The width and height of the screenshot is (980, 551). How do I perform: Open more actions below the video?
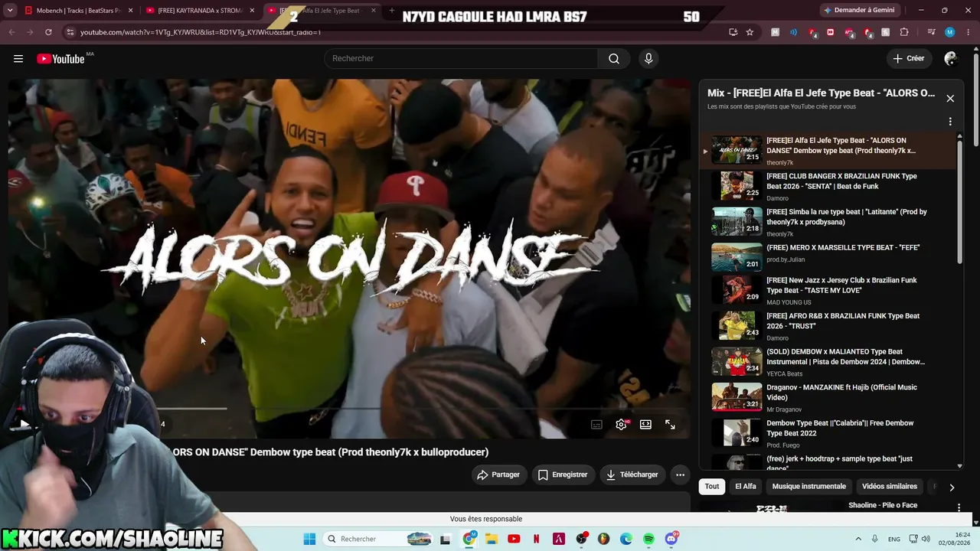(680, 475)
